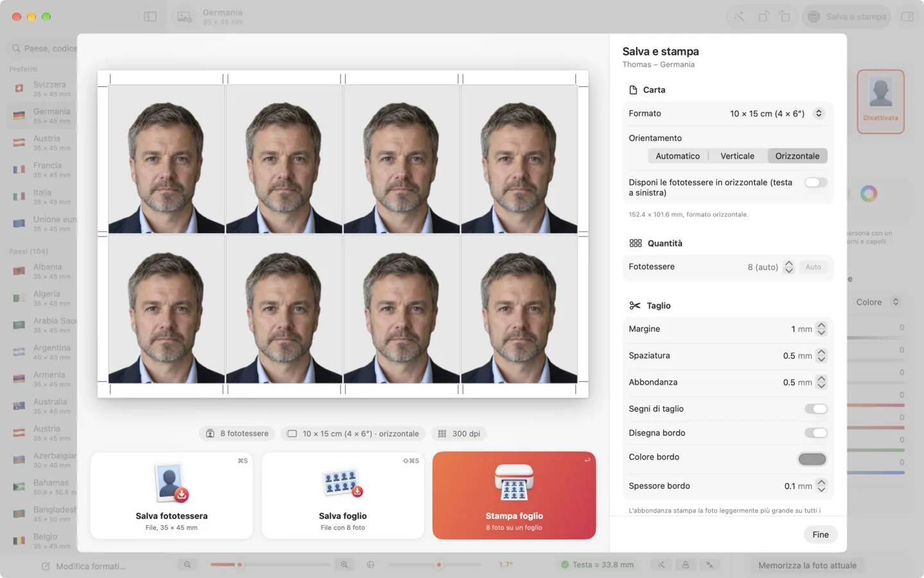Toggle the Disegna bordo switch
924x578 pixels.
click(816, 433)
